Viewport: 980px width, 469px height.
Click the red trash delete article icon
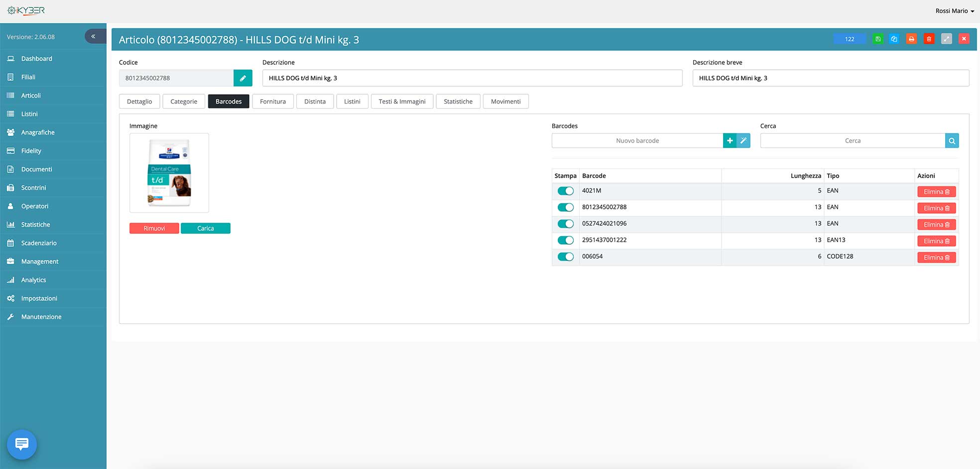tap(929, 39)
